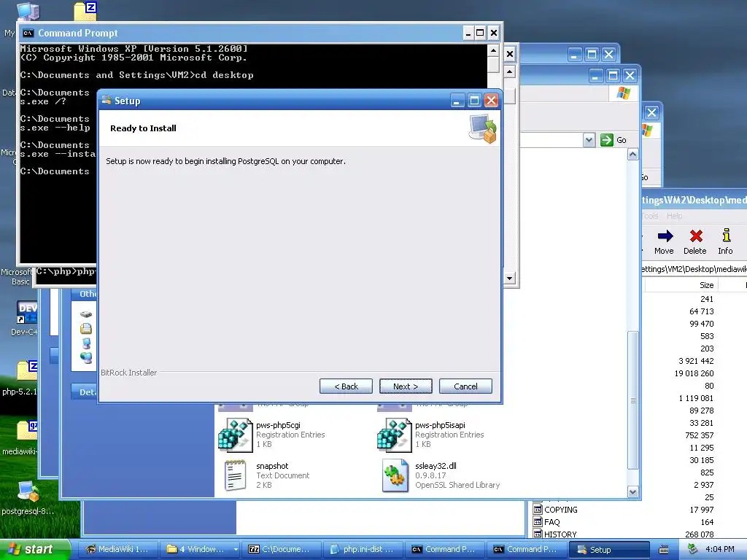Click the Move button in 7-Zip toolbar
Viewport: 747px width, 560px height.
(664, 242)
